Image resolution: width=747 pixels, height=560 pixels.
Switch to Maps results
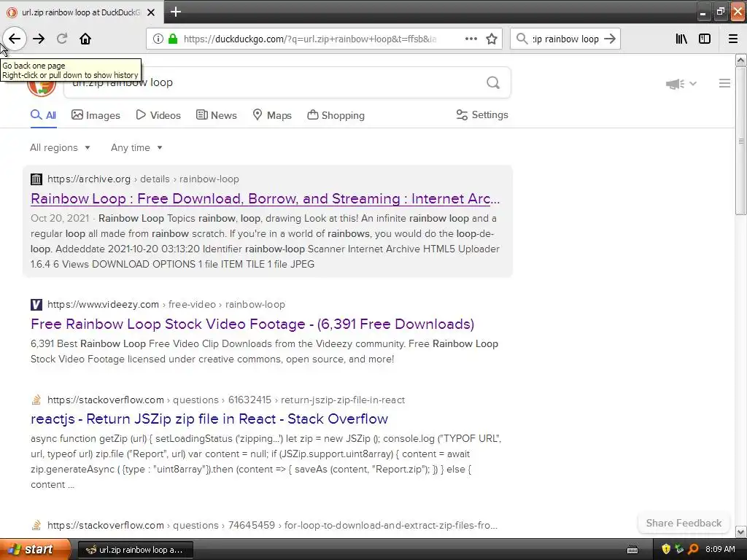click(272, 115)
